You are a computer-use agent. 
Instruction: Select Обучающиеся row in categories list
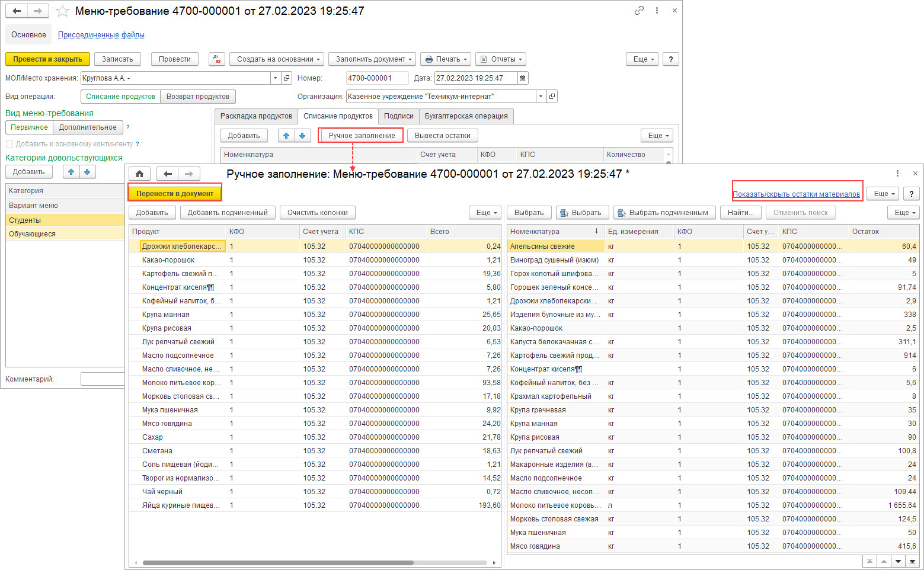(65, 234)
